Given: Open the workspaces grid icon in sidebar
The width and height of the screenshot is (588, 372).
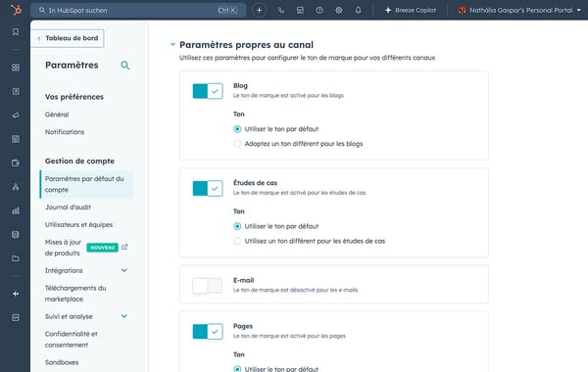Looking at the screenshot, I should point(16,68).
